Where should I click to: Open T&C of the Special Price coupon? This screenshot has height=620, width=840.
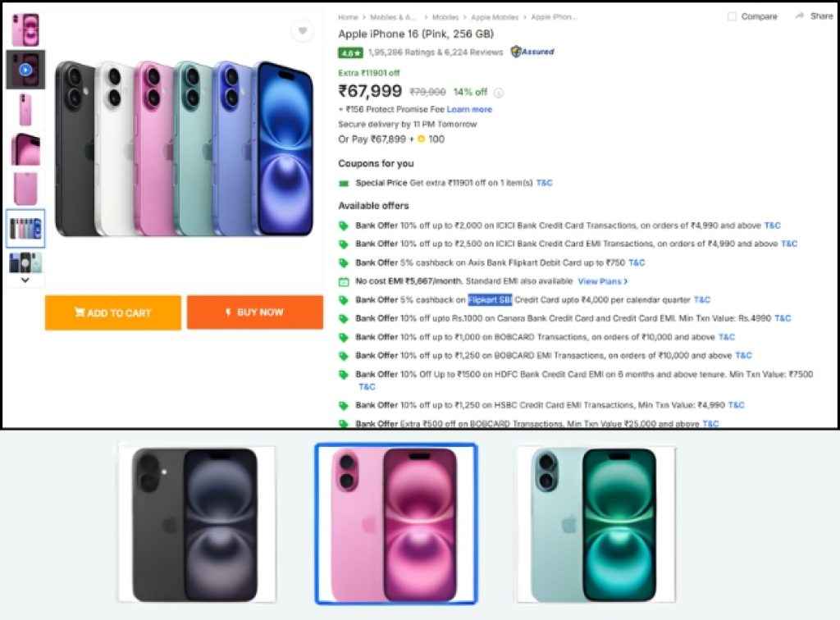click(545, 183)
